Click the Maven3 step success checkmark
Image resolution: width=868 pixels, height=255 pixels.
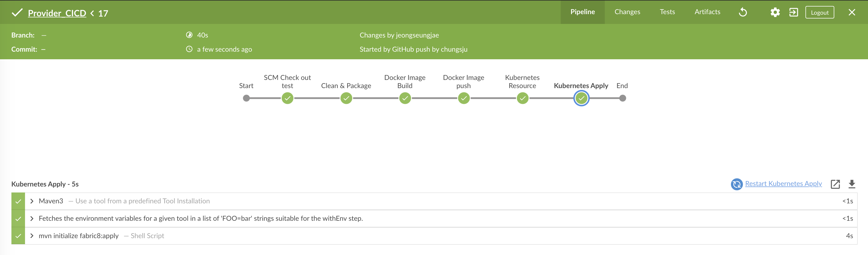(x=18, y=201)
